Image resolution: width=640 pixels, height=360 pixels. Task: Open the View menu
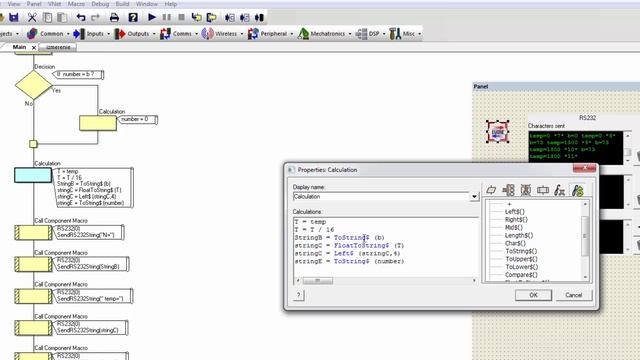(14, 4)
